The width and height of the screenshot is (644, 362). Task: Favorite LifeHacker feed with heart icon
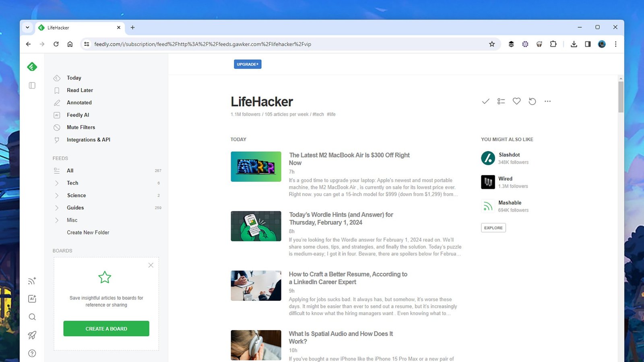coord(516,101)
